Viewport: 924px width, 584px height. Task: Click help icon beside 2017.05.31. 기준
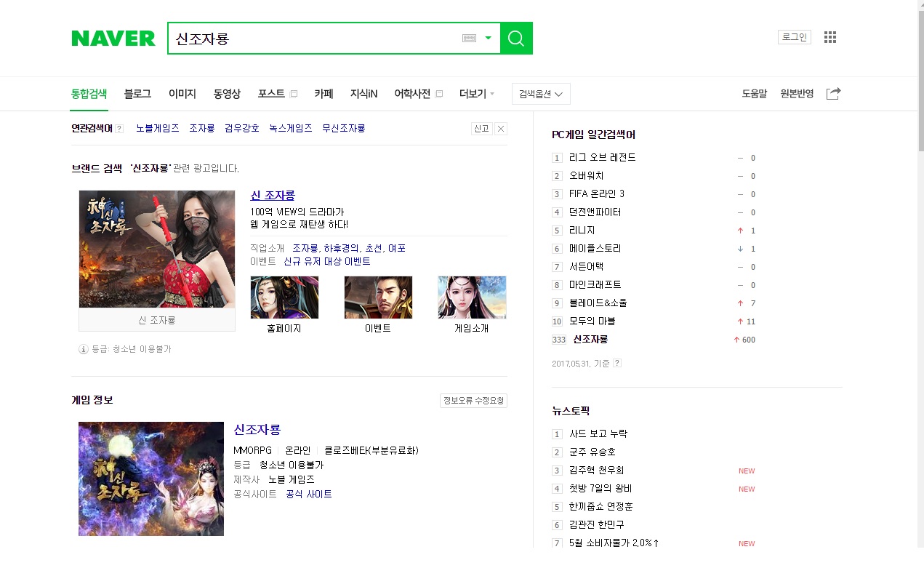click(617, 363)
